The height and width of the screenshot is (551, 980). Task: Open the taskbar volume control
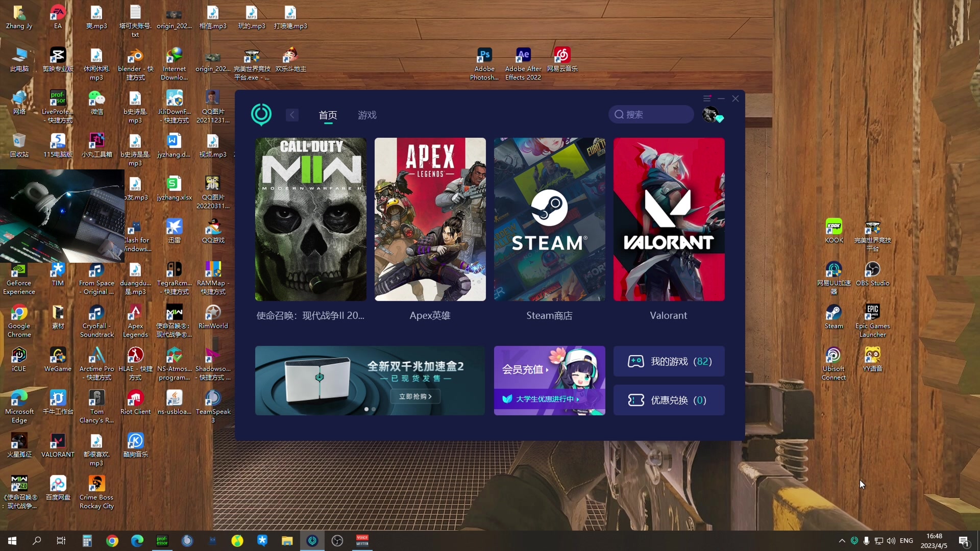tap(891, 541)
